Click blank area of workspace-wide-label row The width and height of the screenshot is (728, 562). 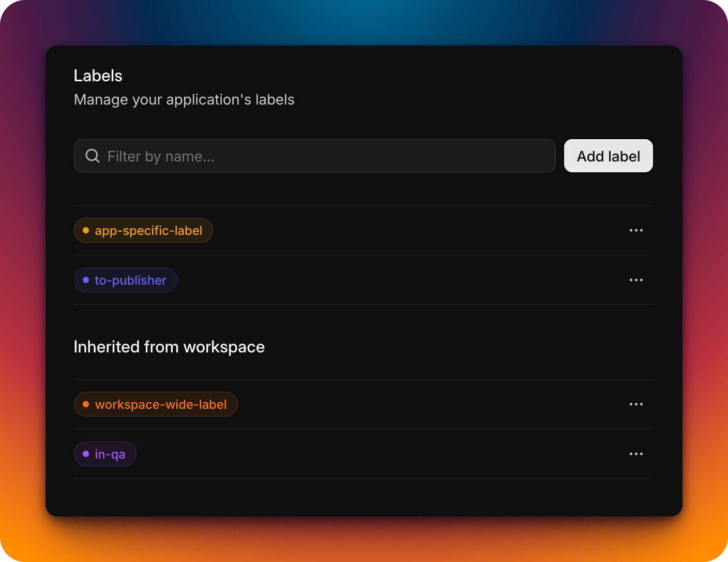(x=414, y=404)
